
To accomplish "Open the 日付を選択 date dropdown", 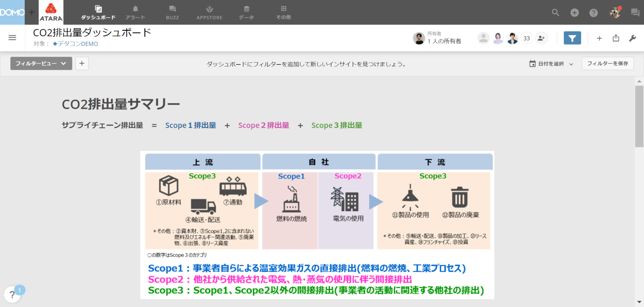I will coord(551,64).
